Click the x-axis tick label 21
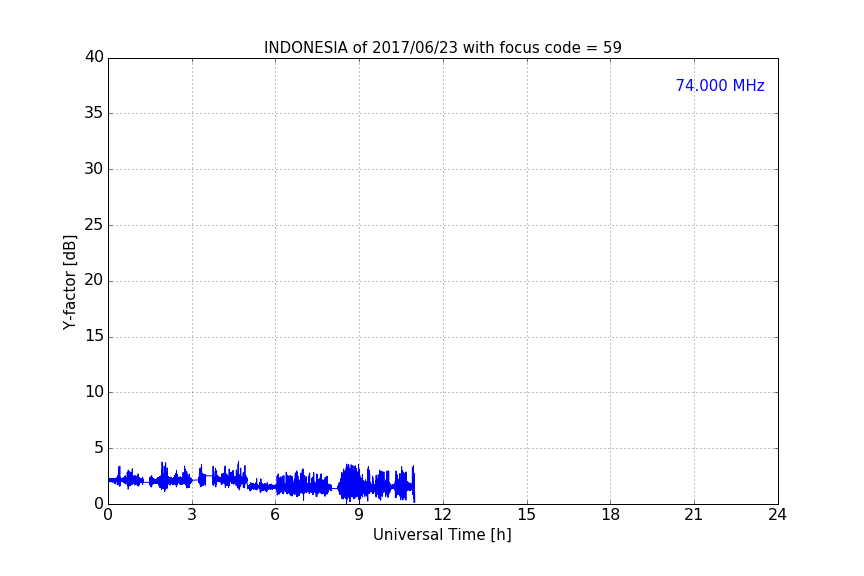Screen dimensions: 864x576 (694, 515)
